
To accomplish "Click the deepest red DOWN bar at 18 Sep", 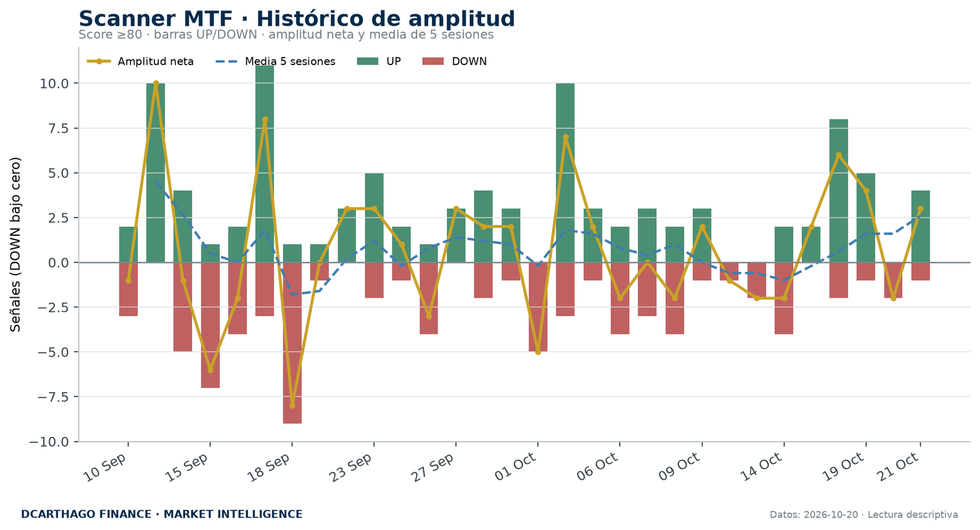I will (x=292, y=343).
